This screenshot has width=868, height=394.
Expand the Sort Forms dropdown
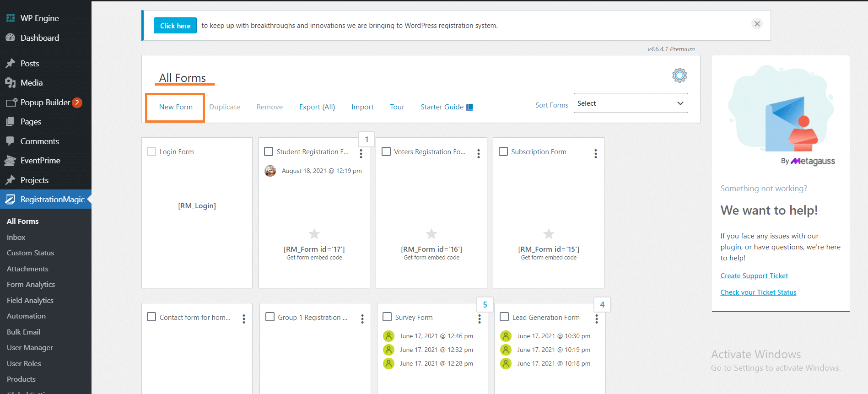point(631,103)
